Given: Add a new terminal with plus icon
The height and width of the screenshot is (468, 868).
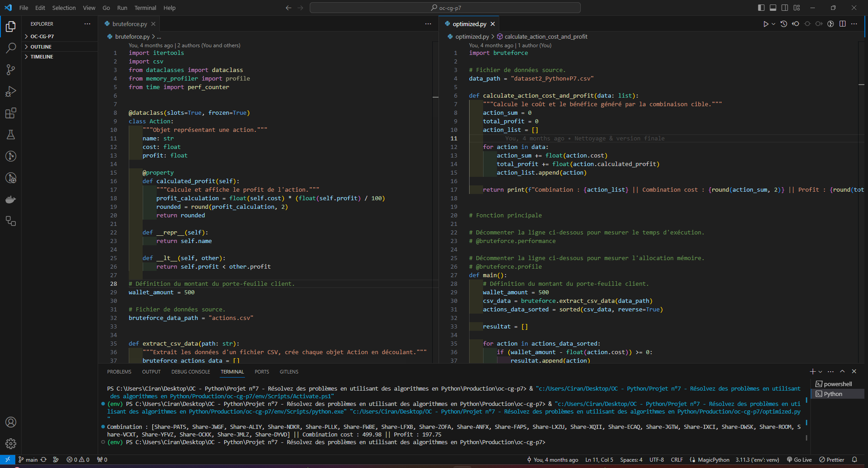Looking at the screenshot, I should point(813,371).
